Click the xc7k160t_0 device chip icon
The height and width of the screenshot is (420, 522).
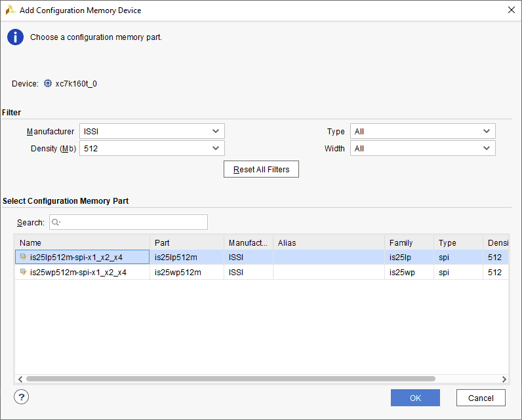coord(48,84)
